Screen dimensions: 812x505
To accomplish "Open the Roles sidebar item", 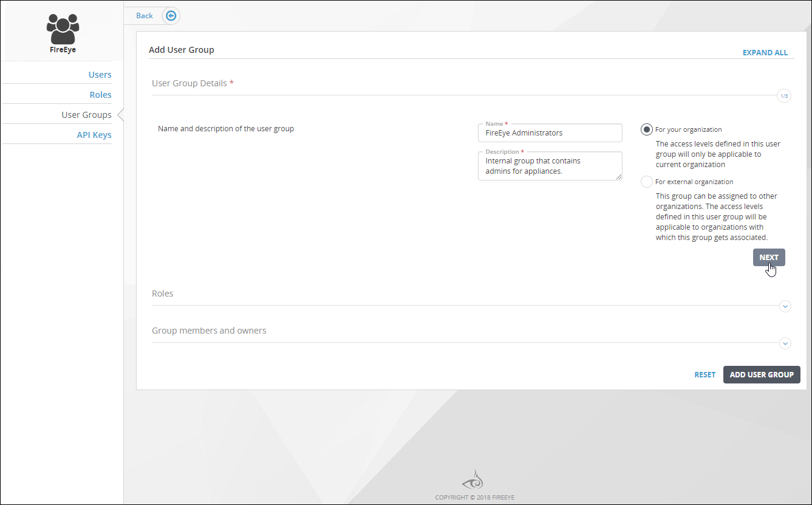I will [x=101, y=95].
